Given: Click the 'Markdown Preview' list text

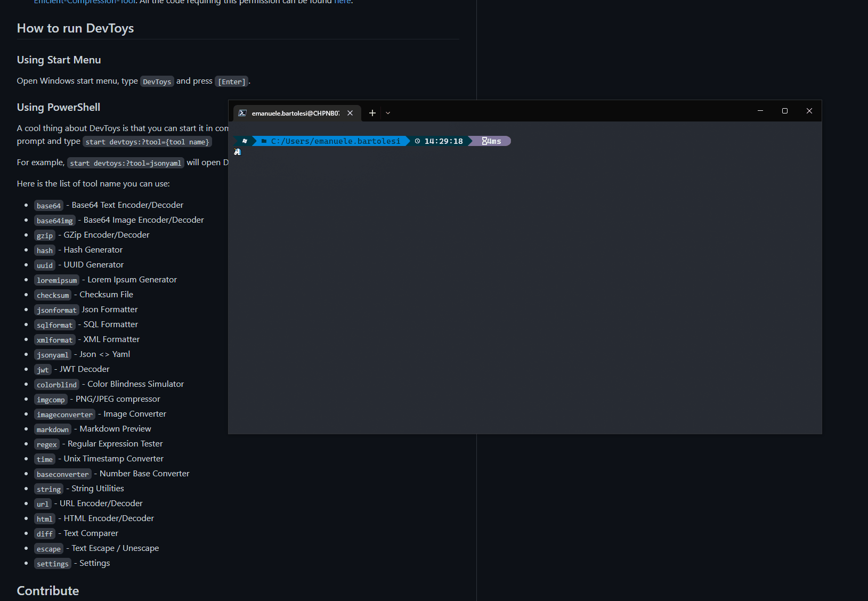Looking at the screenshot, I should tap(116, 429).
